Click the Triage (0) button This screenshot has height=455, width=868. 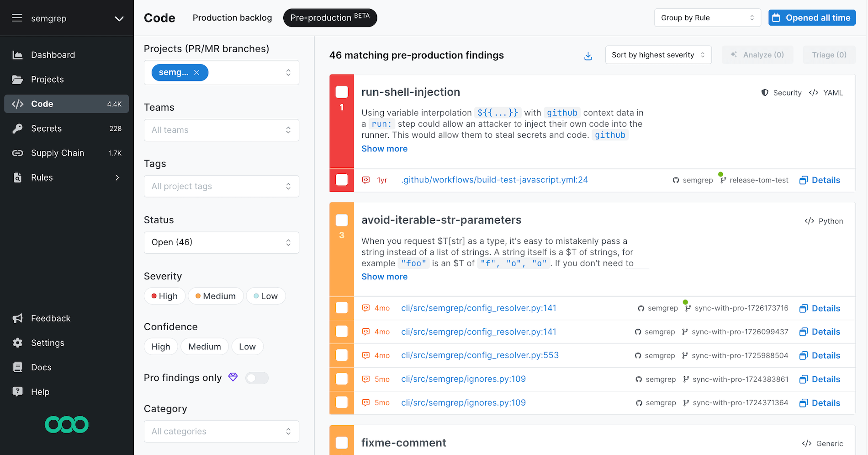tap(829, 55)
